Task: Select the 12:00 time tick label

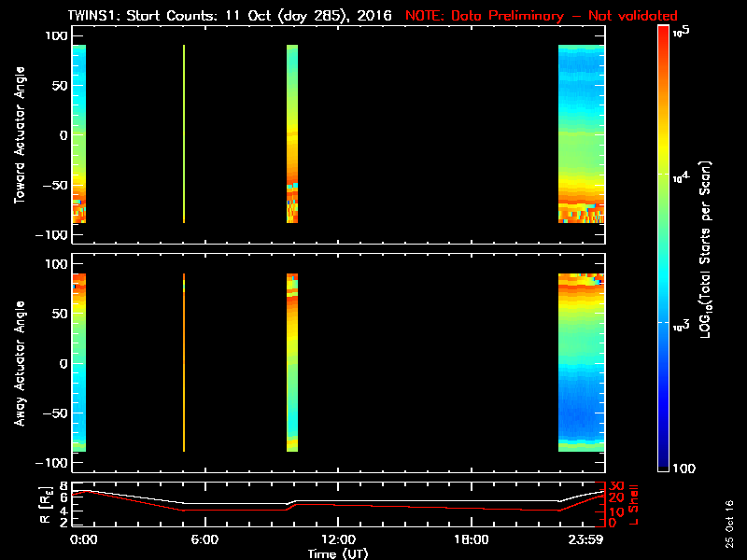Action: coord(338,540)
